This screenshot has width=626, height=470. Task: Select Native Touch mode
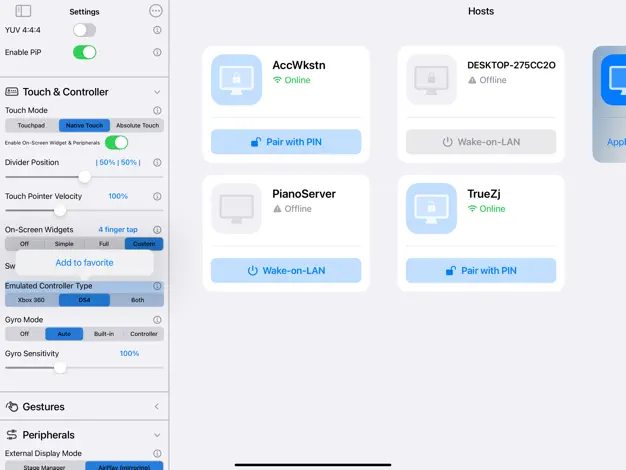coord(84,125)
